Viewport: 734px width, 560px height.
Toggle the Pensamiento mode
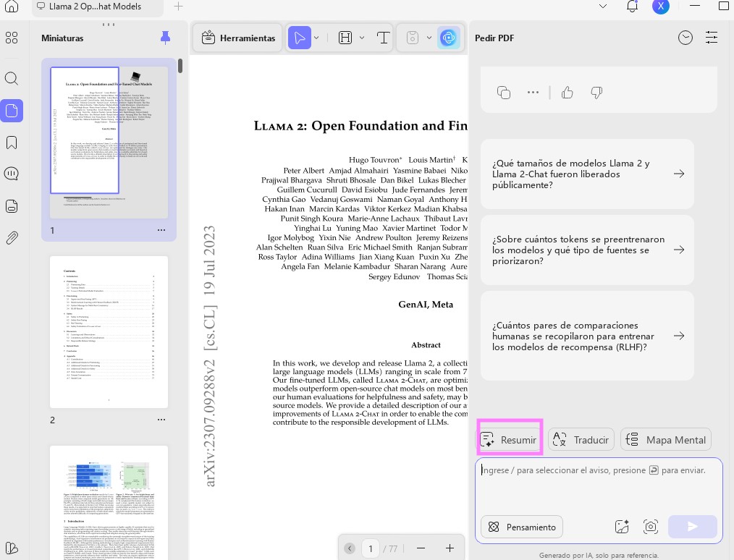click(521, 527)
